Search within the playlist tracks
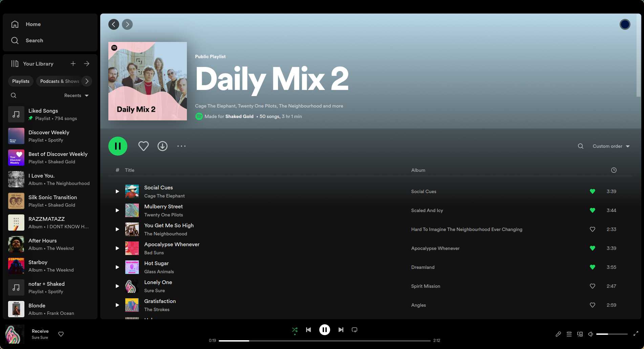The height and width of the screenshot is (349, 644). [x=581, y=146]
